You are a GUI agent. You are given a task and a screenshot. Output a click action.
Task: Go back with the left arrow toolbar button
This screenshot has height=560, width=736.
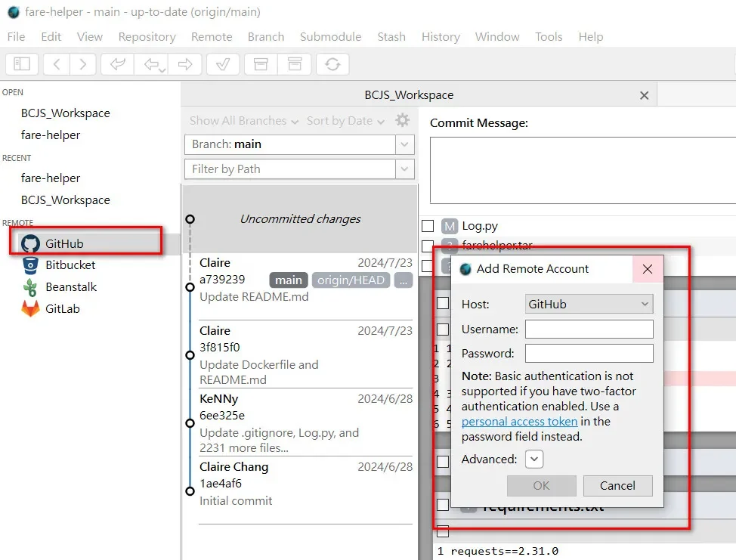pos(57,63)
